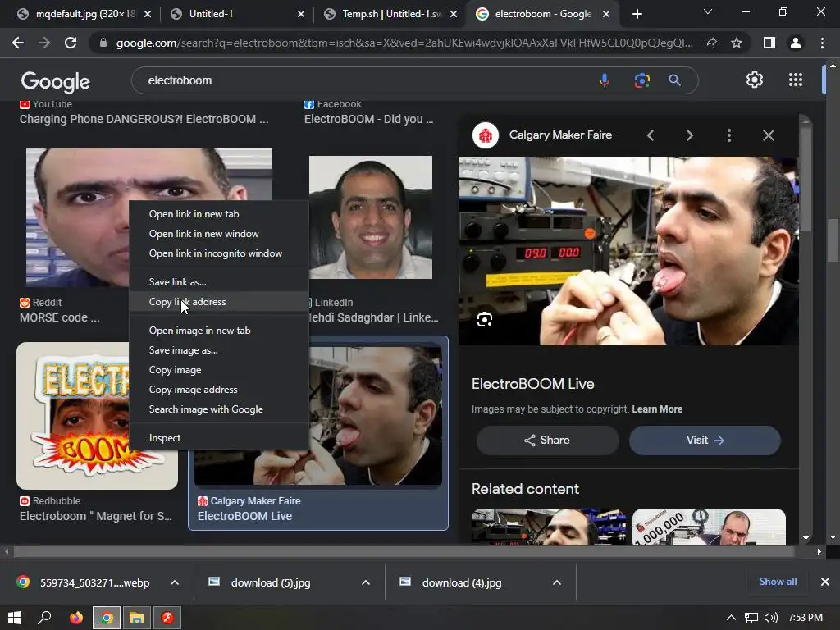This screenshot has width=840, height=630.
Task: Open preview panel more options menu
Action: [729, 135]
